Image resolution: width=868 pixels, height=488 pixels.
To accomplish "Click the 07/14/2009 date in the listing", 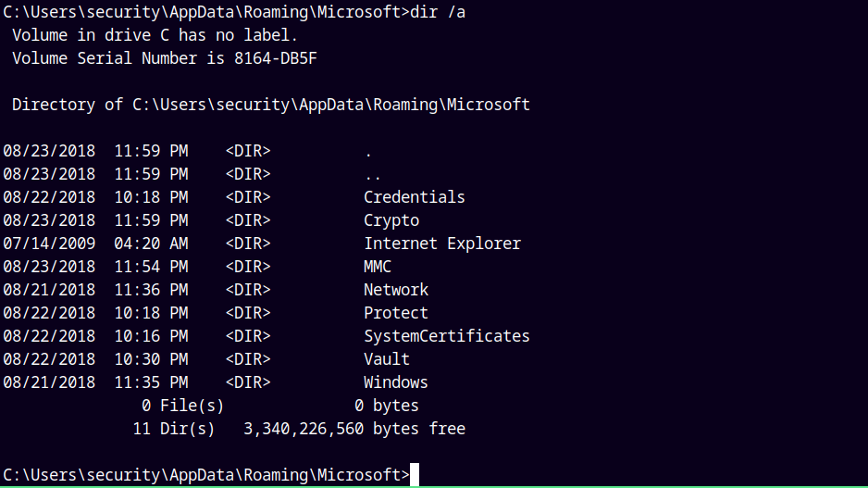I will [49, 244].
